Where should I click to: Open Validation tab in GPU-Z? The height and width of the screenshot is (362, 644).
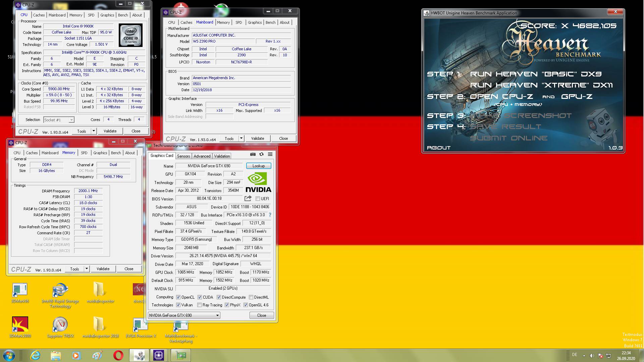222,156
